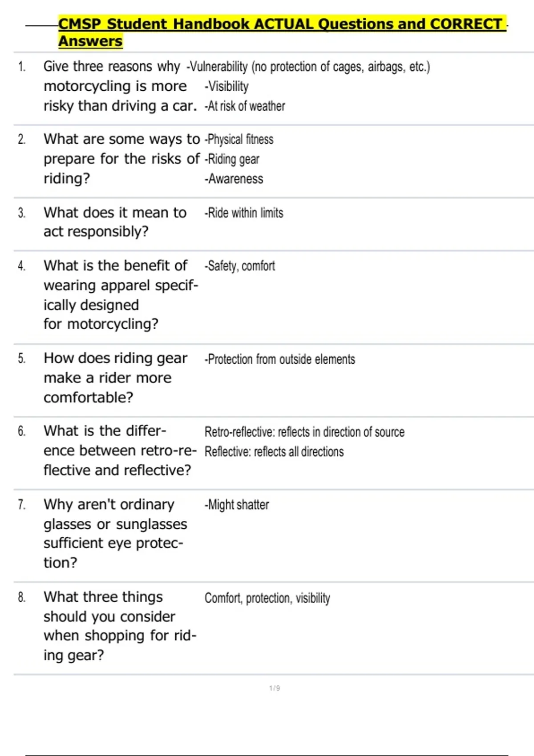Viewport: 534px width, 756px height.
Task: Select the Safety, comfort answer
Action: pos(239,266)
